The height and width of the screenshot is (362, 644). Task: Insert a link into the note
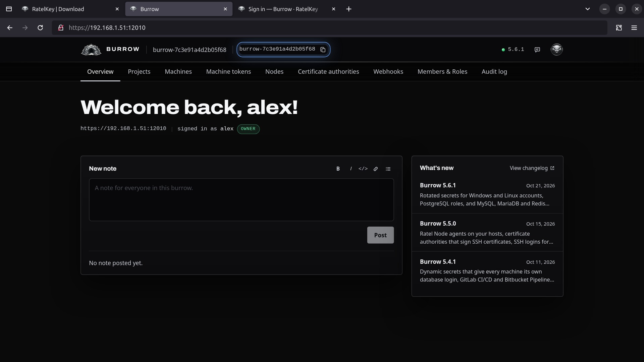[x=376, y=169]
